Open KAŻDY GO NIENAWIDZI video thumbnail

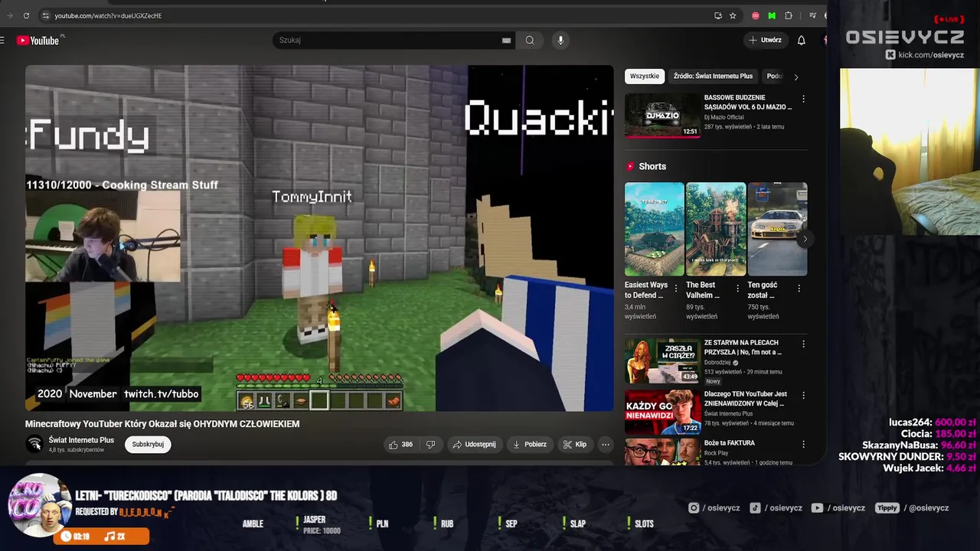(x=662, y=412)
